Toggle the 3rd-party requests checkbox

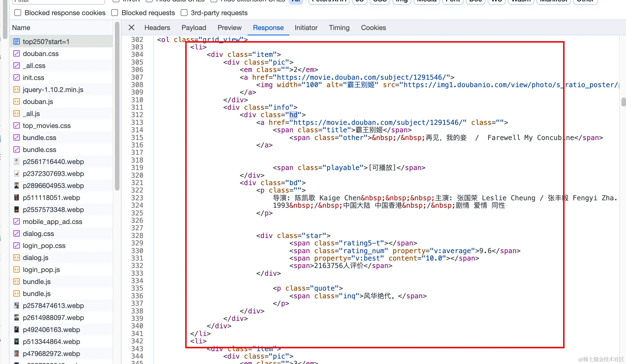[x=184, y=13]
